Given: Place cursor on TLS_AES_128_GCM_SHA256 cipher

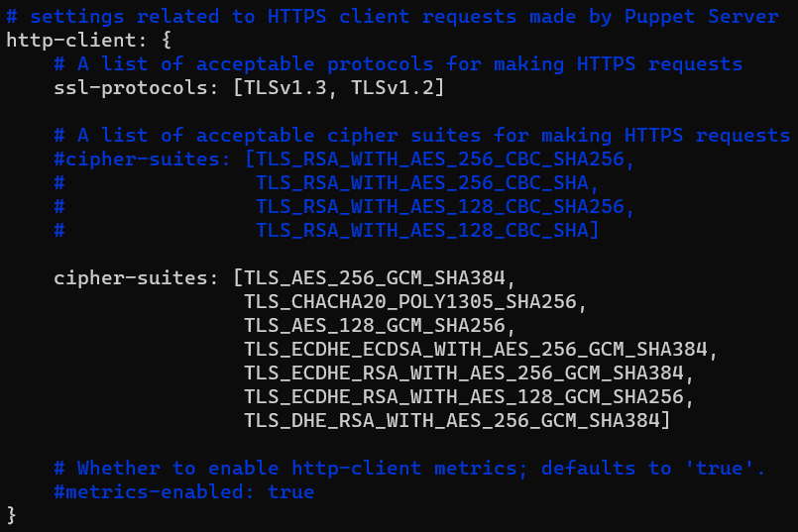Looking at the screenshot, I should click(x=375, y=326).
